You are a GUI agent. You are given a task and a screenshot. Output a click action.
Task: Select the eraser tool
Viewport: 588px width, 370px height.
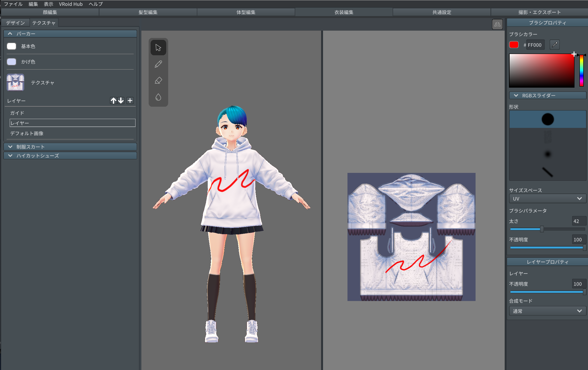pos(158,80)
